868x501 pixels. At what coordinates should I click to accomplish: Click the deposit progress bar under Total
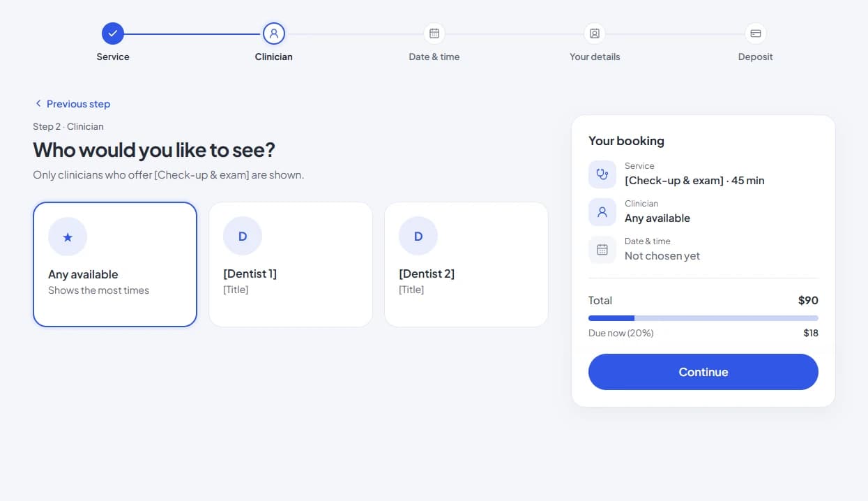(x=703, y=318)
